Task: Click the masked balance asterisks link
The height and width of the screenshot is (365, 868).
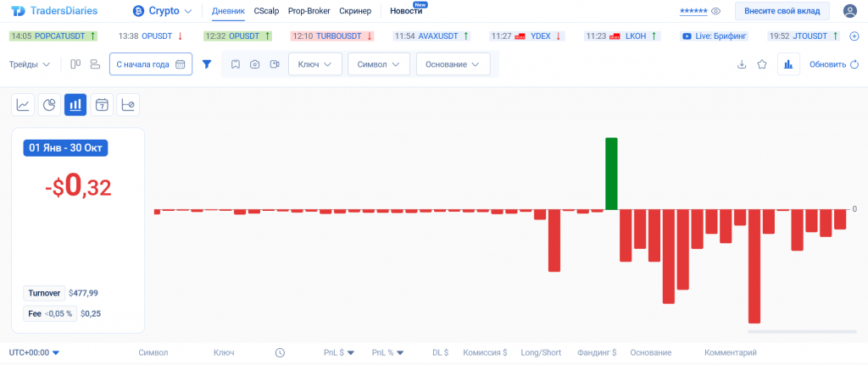Action: tap(693, 11)
